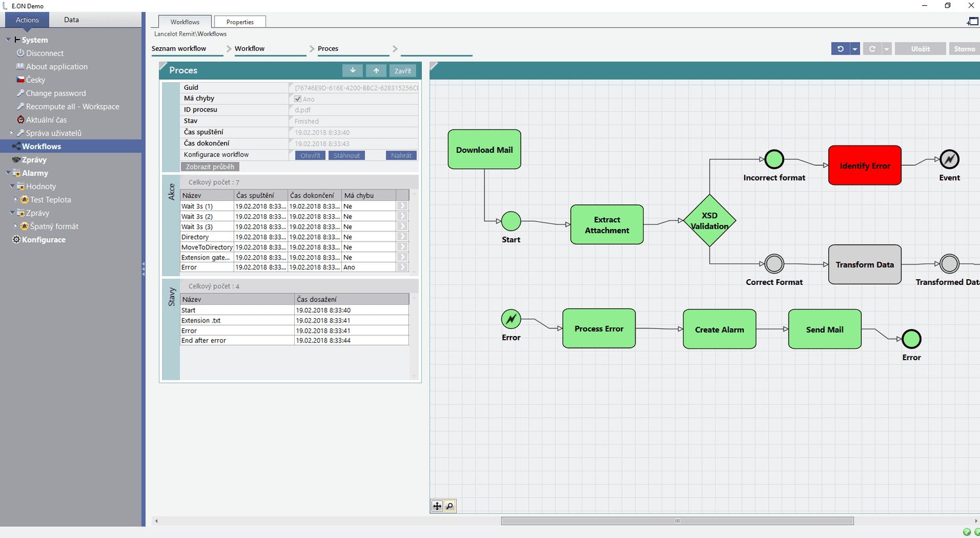
Task: Select the zoom magnifier tool in canvas
Action: (x=450, y=506)
